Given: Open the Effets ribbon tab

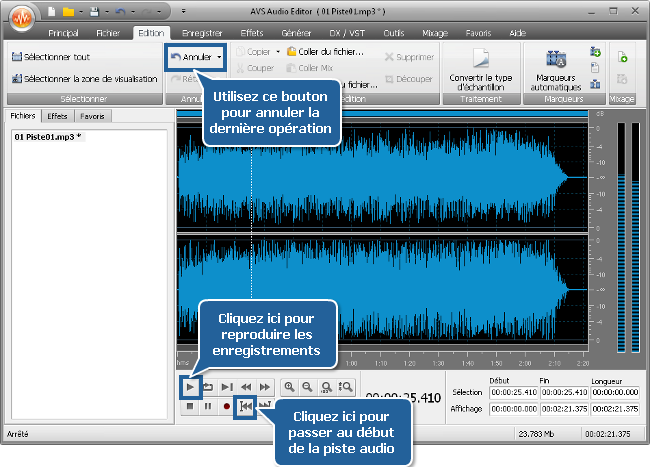Looking at the screenshot, I should (252, 33).
